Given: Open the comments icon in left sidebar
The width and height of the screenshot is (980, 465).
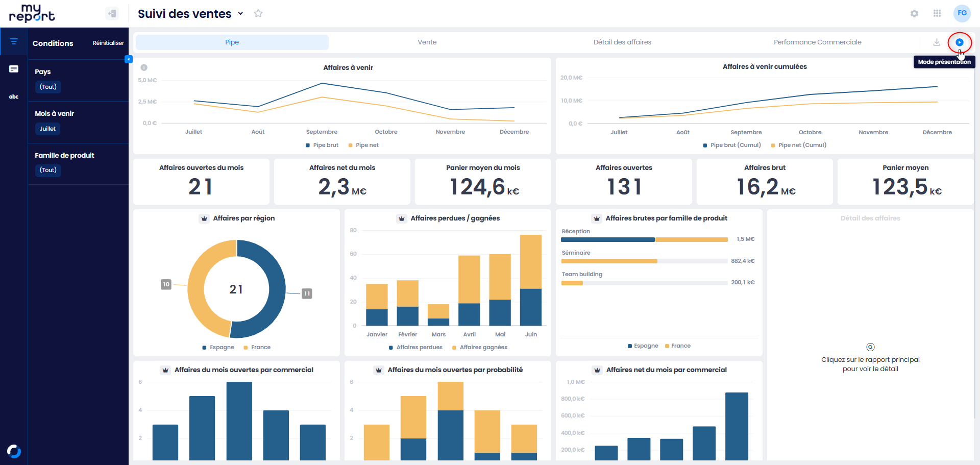Looking at the screenshot, I should (14, 69).
